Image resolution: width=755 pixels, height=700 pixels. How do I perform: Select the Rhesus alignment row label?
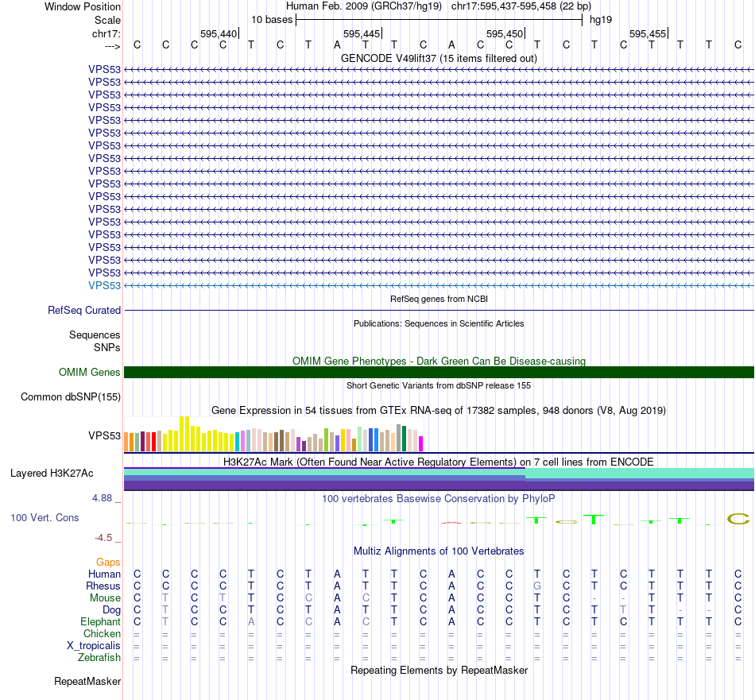click(x=103, y=586)
